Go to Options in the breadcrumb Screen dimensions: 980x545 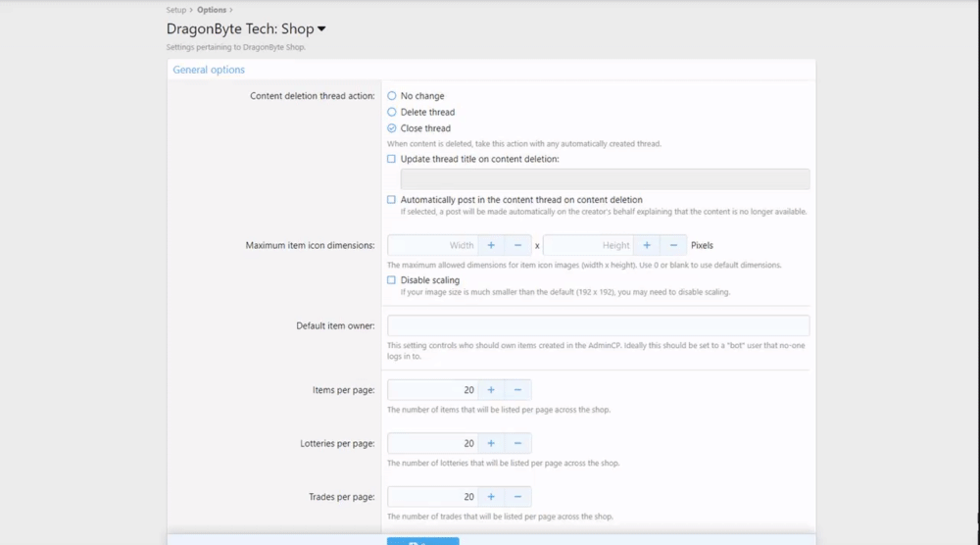pos(212,10)
